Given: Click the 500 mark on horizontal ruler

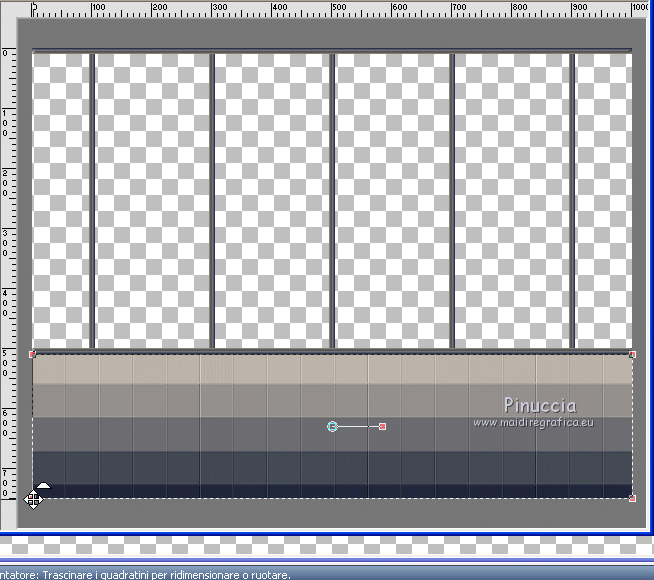Looking at the screenshot, I should (x=339, y=7).
